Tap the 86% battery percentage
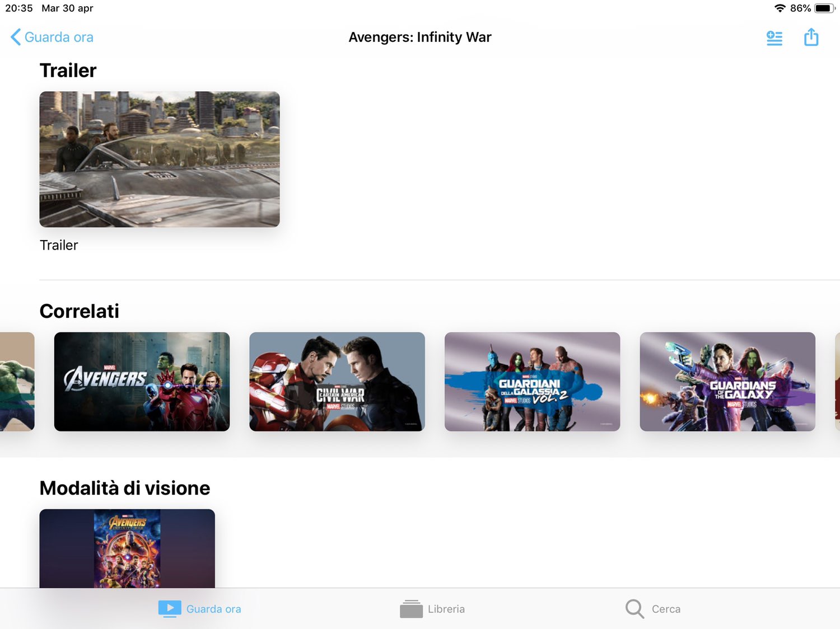The height and width of the screenshot is (629, 840). (800, 8)
